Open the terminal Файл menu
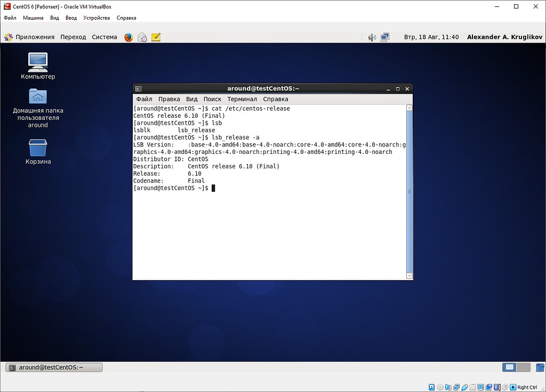 (x=144, y=99)
